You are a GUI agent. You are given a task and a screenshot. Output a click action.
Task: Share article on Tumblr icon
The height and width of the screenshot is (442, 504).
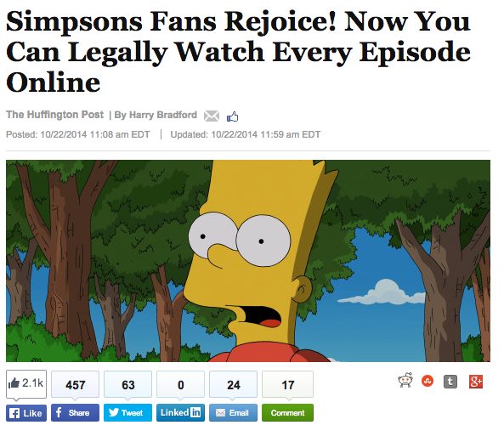450,382
